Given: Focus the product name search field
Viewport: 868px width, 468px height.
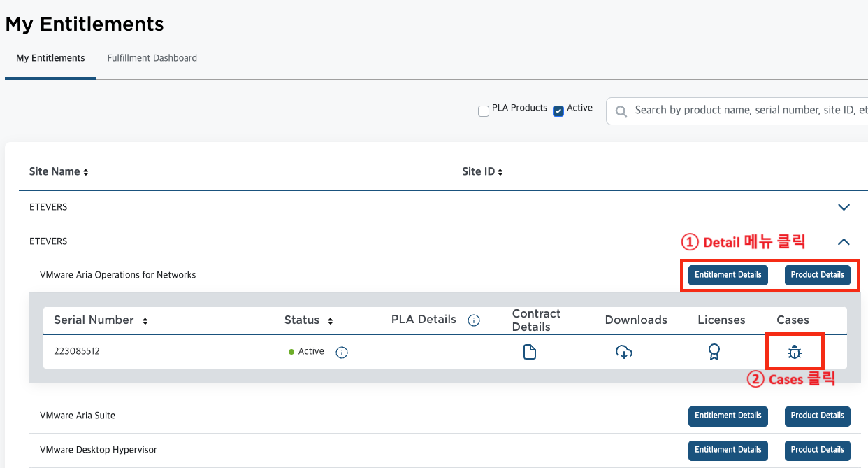Looking at the screenshot, I should 748,111.
